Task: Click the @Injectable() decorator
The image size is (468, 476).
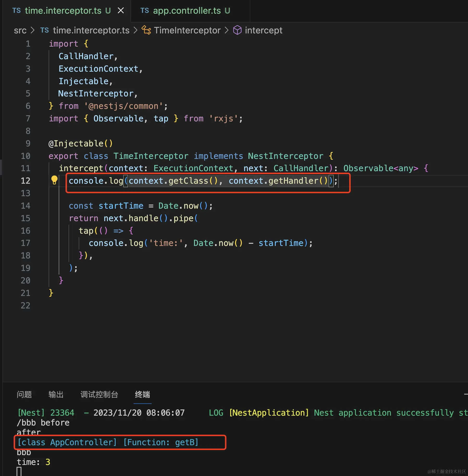Action: [x=81, y=144]
